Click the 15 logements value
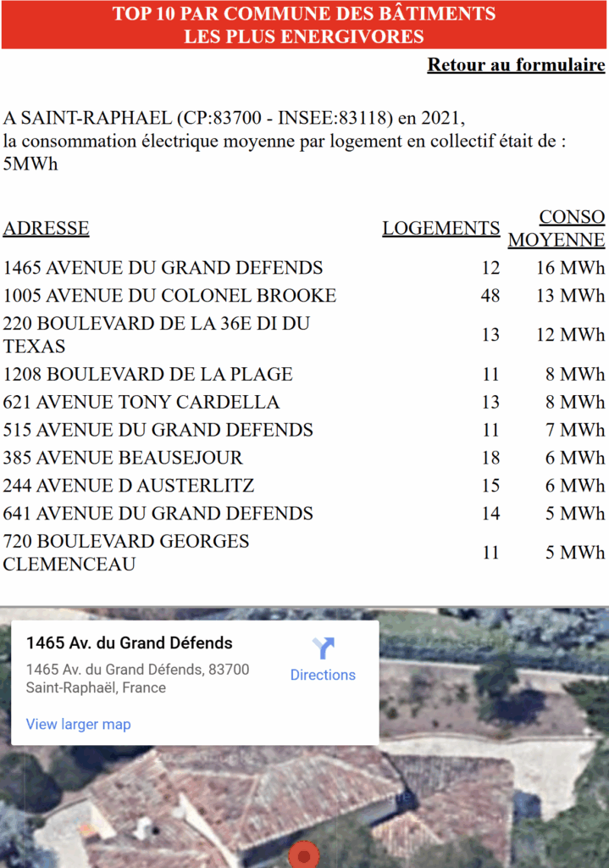This screenshot has width=609, height=868. pos(490,485)
